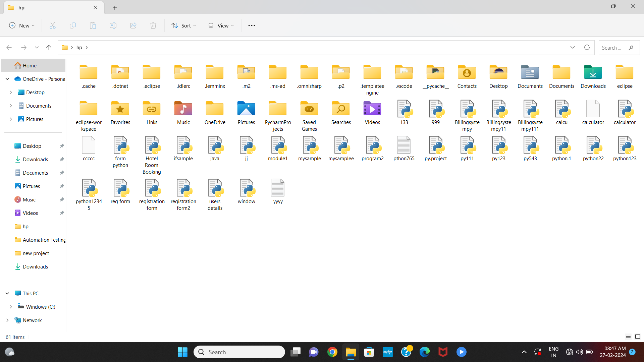Collapse the This PC tree node
Screen dimensions: 644x362
coord(7,293)
